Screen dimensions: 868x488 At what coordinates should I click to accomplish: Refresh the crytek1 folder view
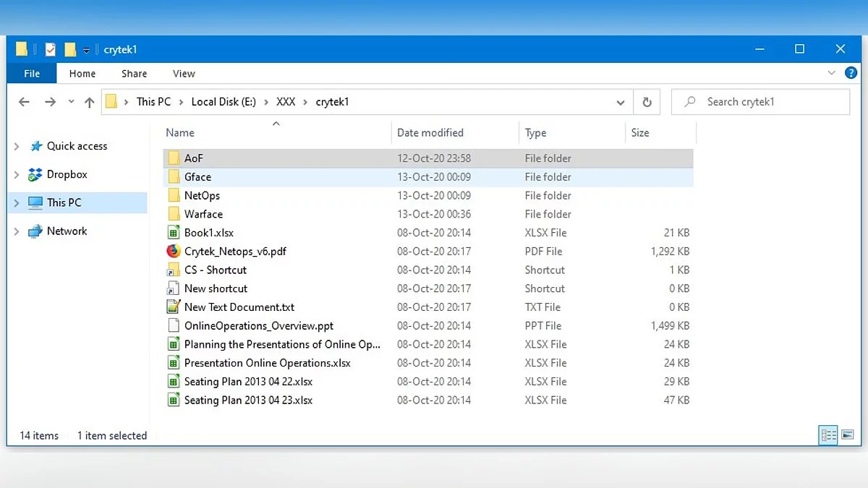tap(647, 102)
